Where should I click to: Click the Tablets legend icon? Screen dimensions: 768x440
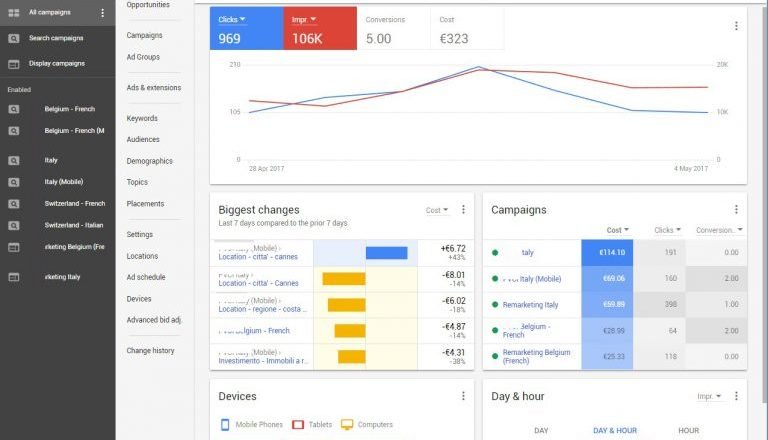coord(298,424)
